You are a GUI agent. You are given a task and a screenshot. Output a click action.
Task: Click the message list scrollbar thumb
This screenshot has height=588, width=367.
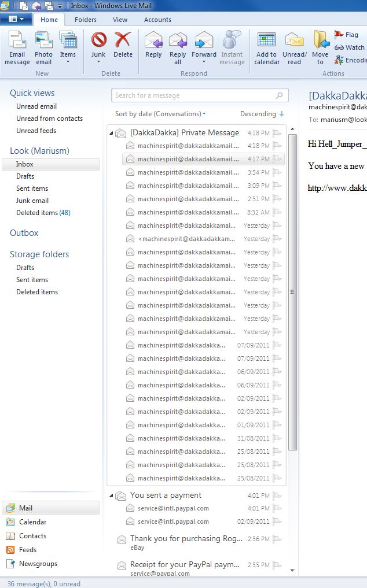pyautogui.click(x=292, y=292)
